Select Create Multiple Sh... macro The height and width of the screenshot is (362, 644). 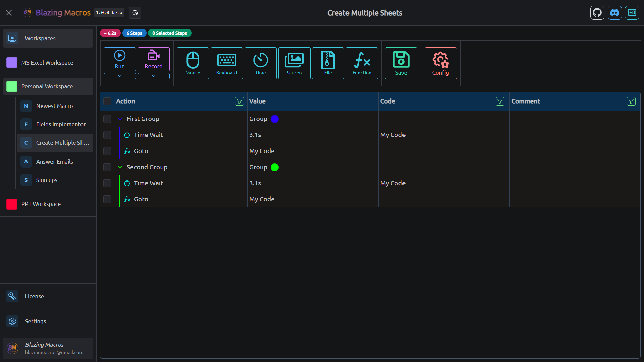click(55, 143)
